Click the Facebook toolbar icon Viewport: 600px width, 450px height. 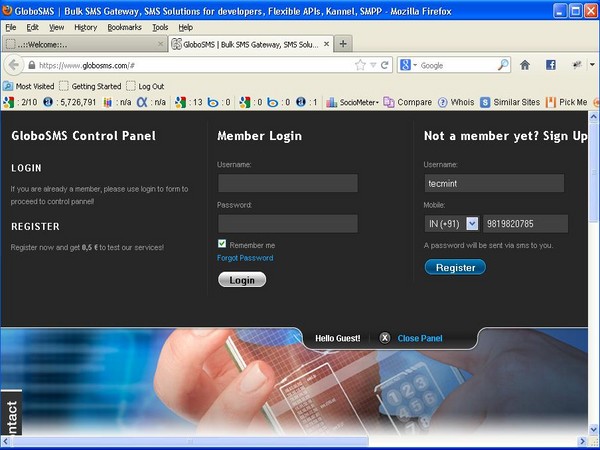point(551,65)
